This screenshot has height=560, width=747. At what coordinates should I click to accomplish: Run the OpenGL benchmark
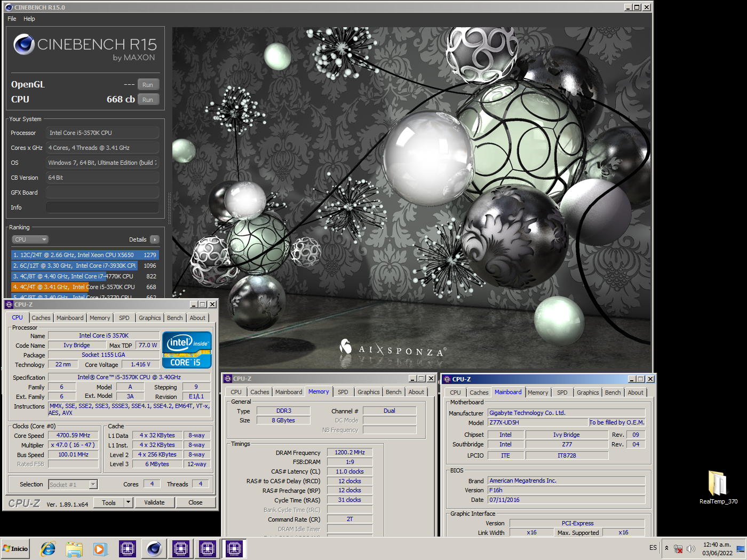[148, 85]
